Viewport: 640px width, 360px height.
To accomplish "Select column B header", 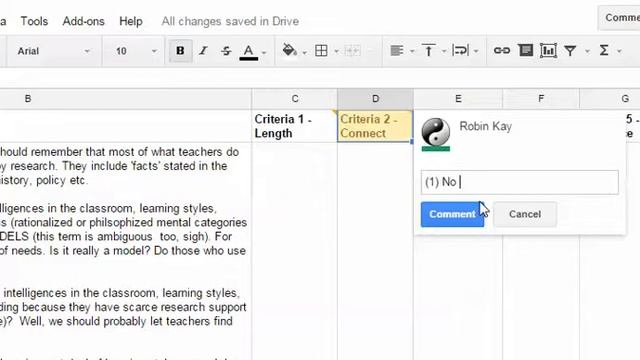I will tap(125, 99).
